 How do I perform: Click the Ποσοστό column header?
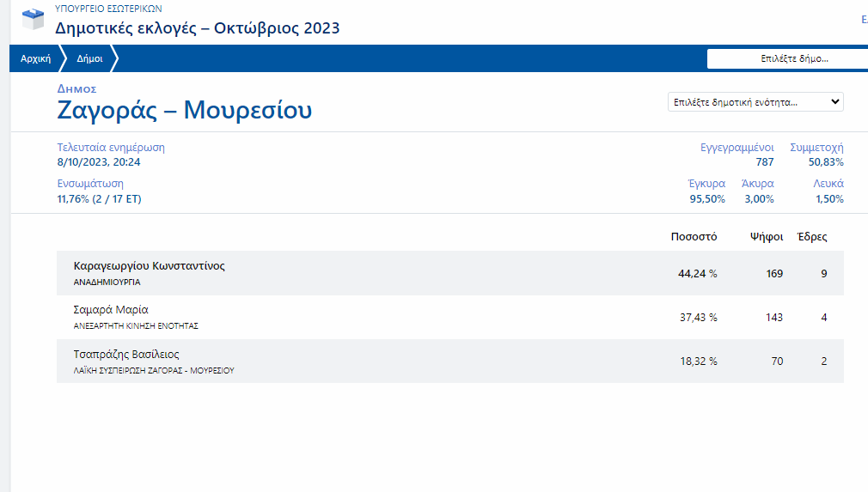(x=694, y=237)
